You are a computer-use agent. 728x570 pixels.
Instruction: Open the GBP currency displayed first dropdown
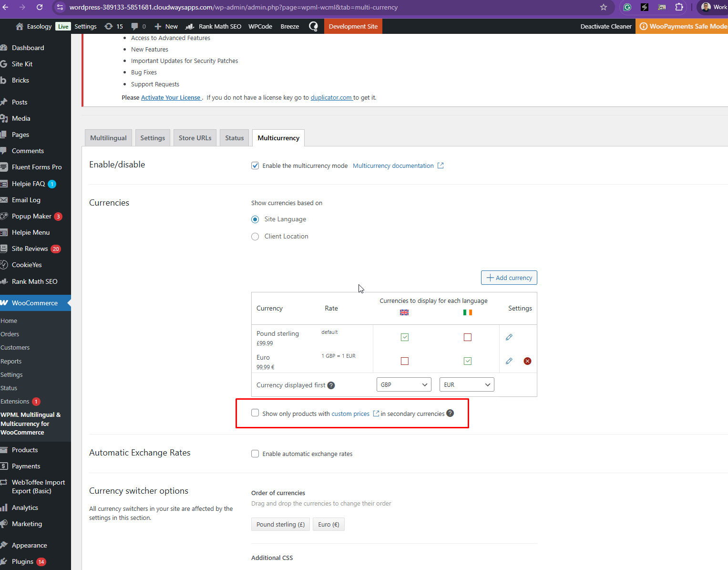point(404,384)
